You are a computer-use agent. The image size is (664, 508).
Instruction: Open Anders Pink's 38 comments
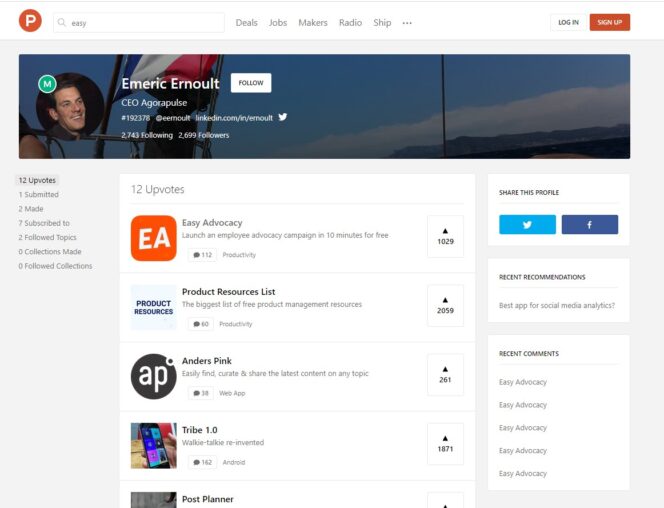tap(201, 393)
